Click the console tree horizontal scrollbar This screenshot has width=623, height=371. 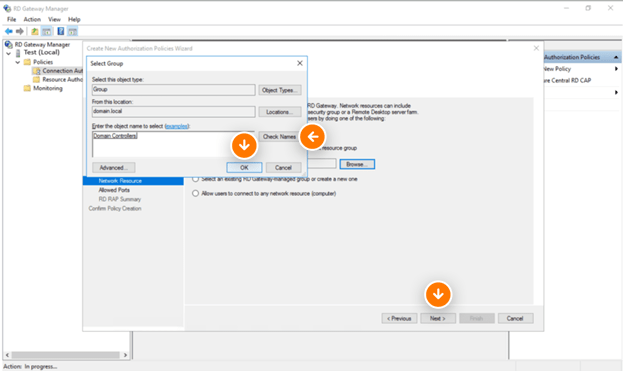[66, 355]
